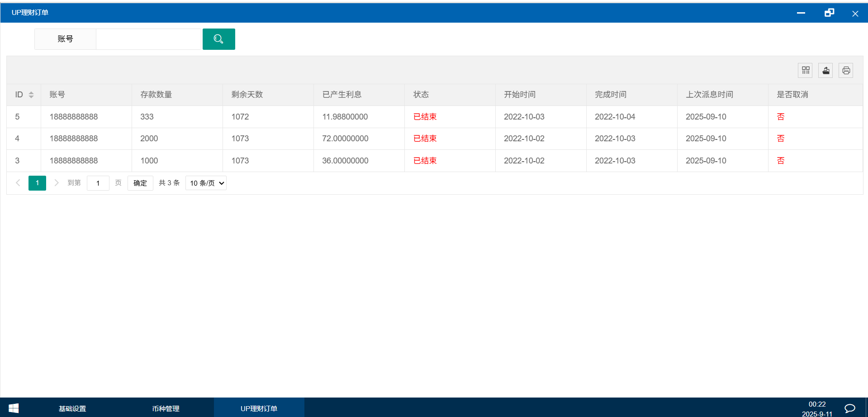The height and width of the screenshot is (417, 868).
Task: Click the green search magnifier button
Action: point(218,39)
